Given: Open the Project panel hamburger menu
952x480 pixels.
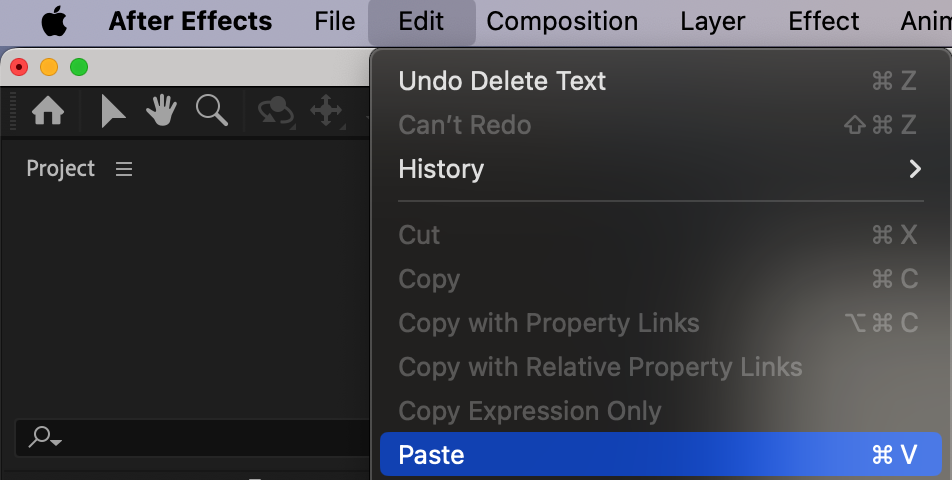Looking at the screenshot, I should tap(124, 169).
